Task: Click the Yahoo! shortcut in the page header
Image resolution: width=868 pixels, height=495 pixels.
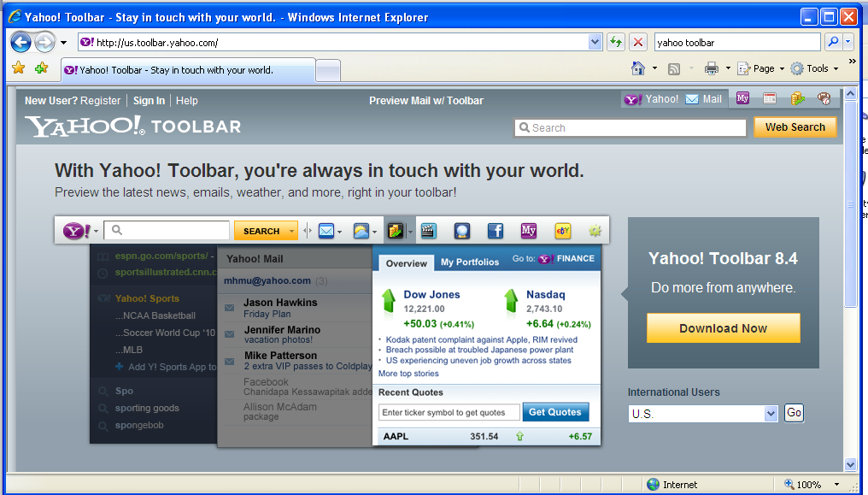Action: tap(652, 99)
